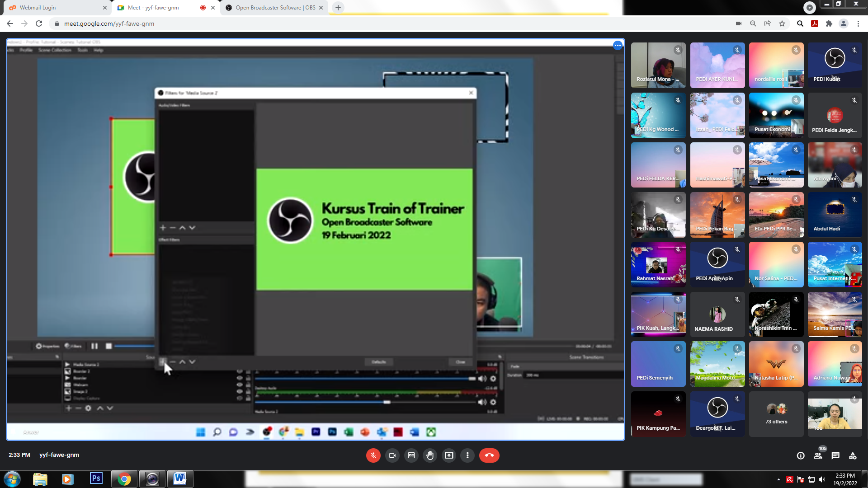
Task: Toggle the camera in Meet controls
Action: click(x=392, y=455)
